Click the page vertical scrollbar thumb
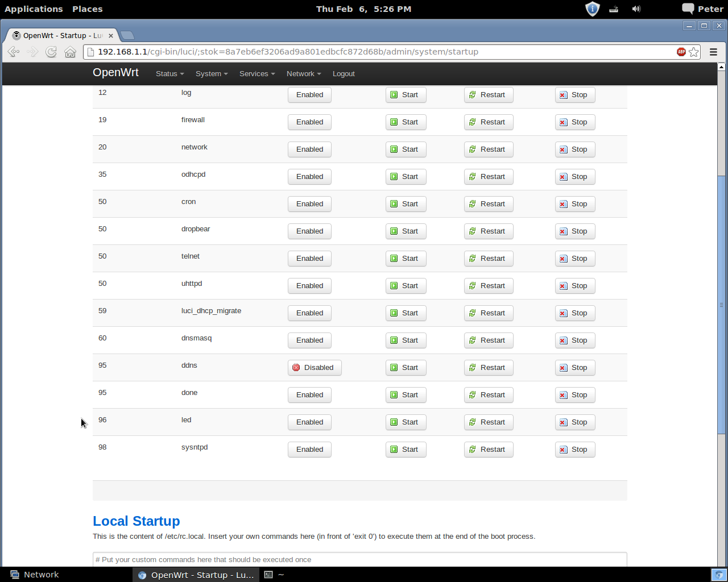728x582 pixels. click(x=721, y=304)
